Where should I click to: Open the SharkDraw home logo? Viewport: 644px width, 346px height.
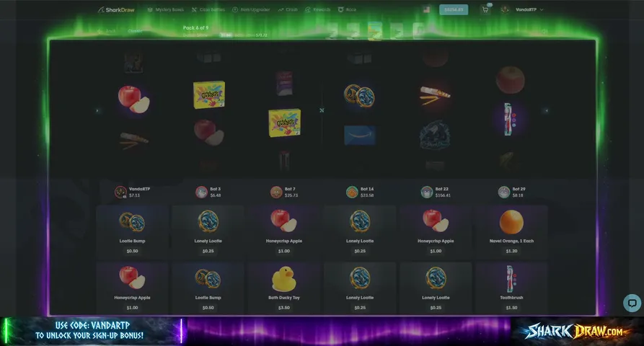pos(116,10)
